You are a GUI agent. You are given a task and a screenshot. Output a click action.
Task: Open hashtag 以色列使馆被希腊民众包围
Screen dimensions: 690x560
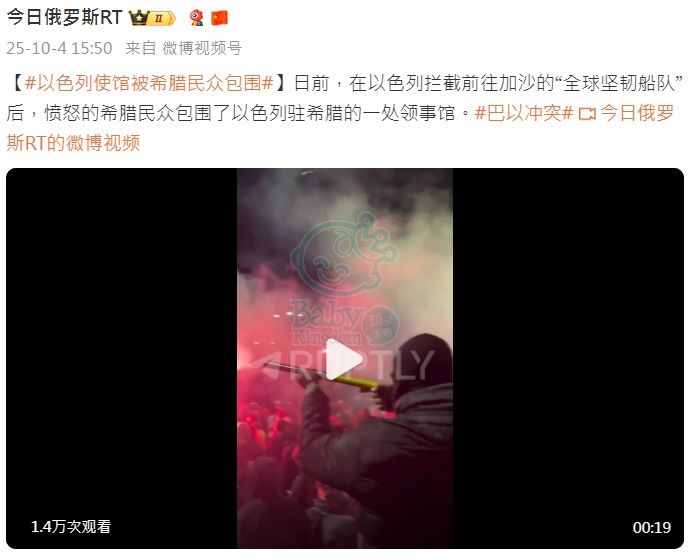[149, 83]
